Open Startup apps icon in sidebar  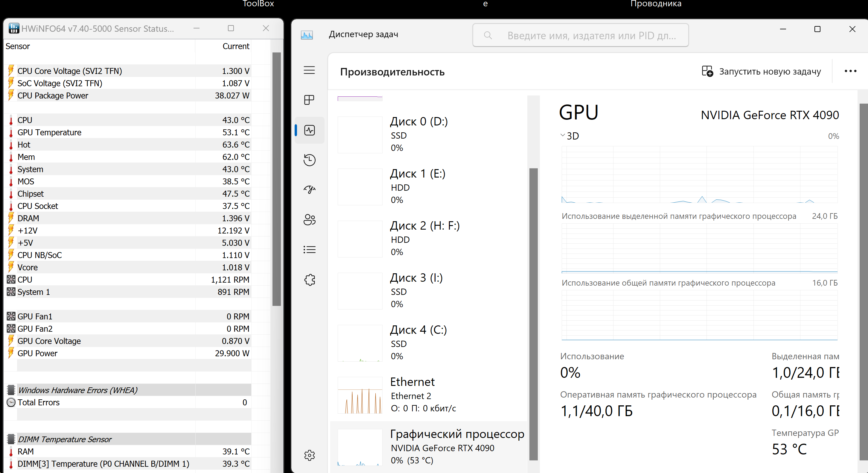point(309,190)
